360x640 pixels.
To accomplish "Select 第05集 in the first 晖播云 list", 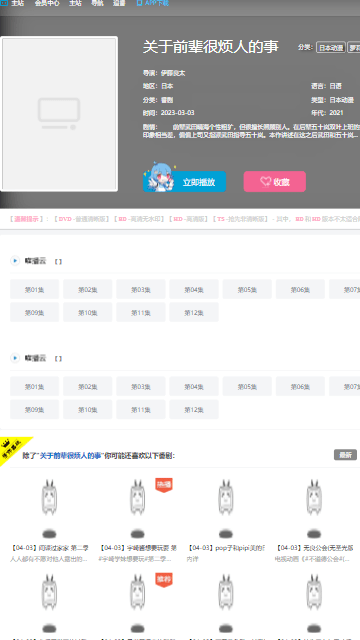I will point(247,289).
